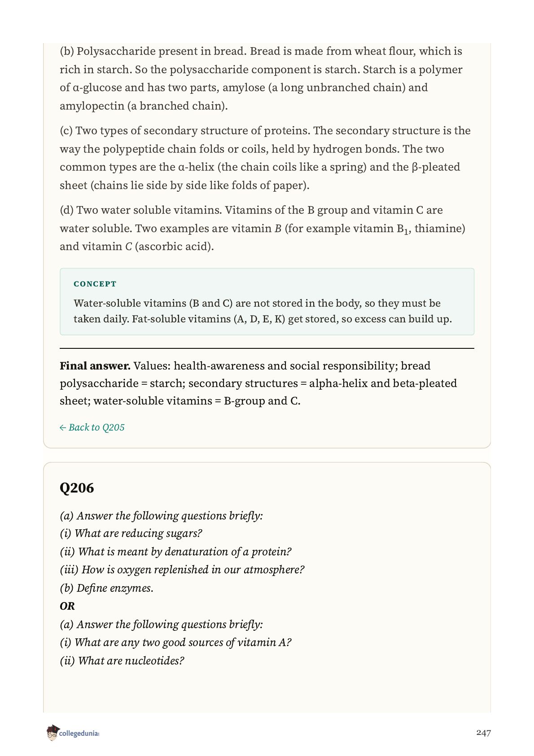The height and width of the screenshot is (756, 534).
Task: Click the collegedunia brand name text
Action: click(x=79, y=734)
